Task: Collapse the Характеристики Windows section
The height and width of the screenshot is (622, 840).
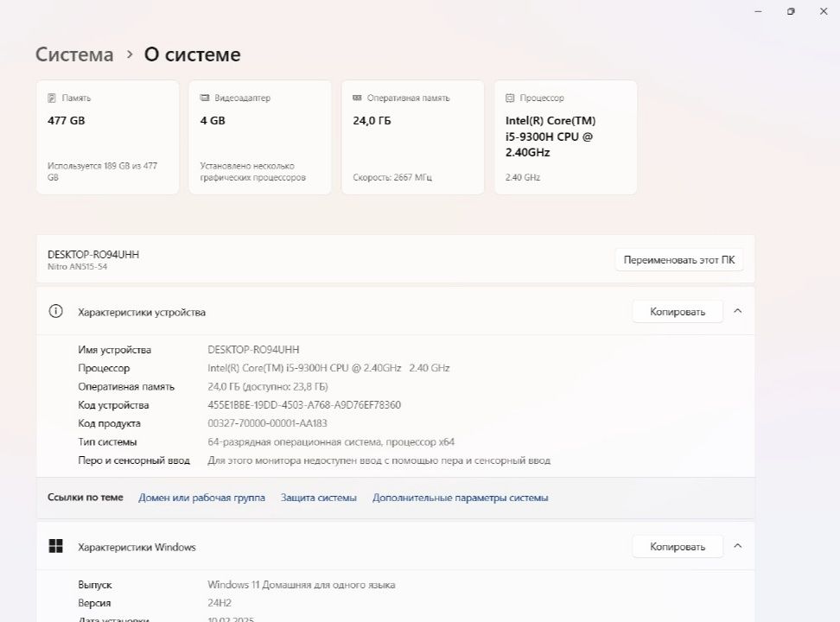Action: (x=738, y=546)
